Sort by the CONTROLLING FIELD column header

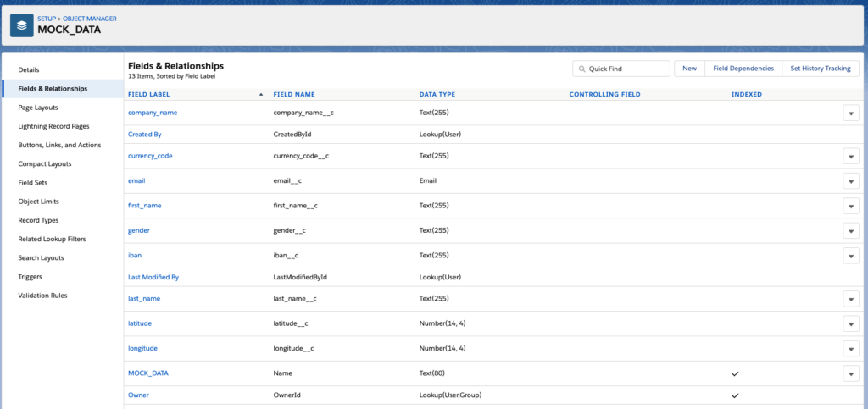click(604, 95)
